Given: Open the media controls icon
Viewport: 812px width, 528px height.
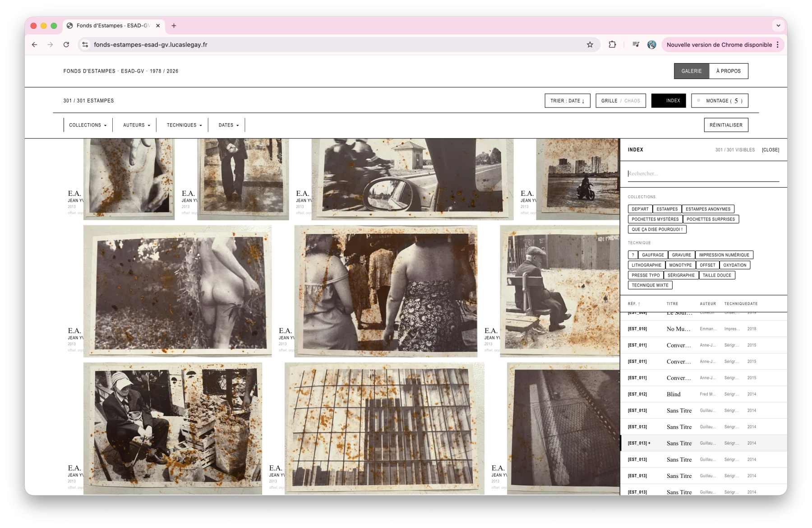Looking at the screenshot, I should click(x=636, y=45).
